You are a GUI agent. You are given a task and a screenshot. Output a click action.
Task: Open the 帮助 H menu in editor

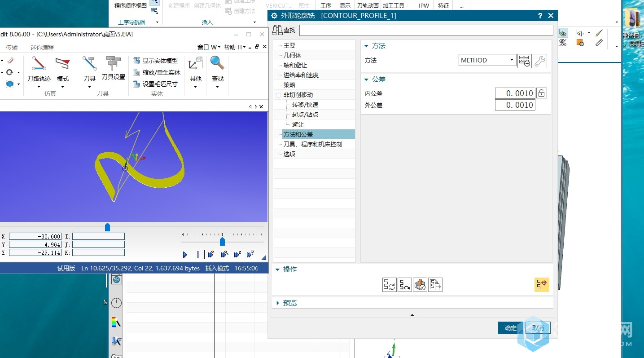[235, 47]
